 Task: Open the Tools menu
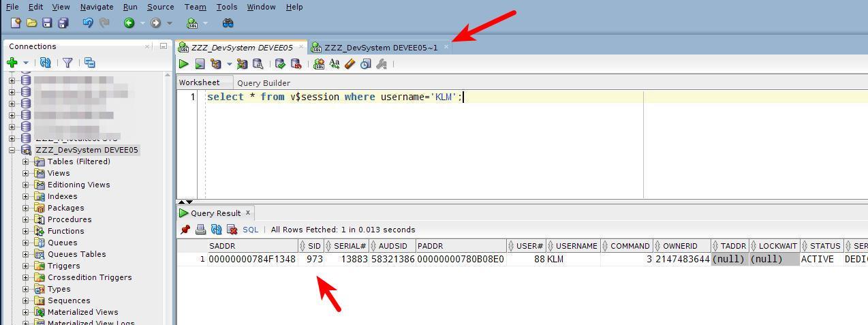click(x=227, y=7)
